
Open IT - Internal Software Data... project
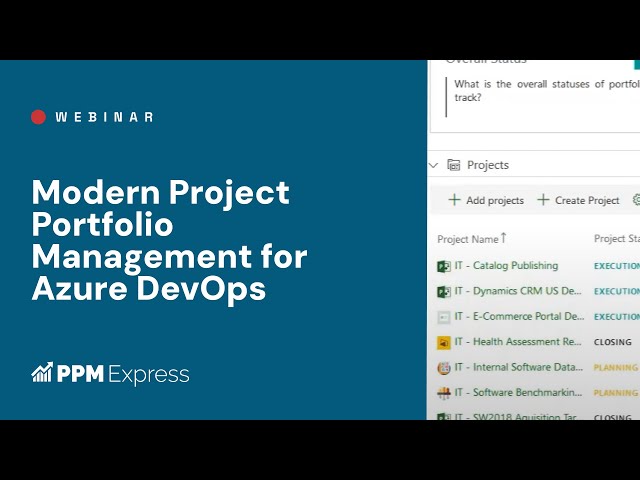click(x=519, y=367)
